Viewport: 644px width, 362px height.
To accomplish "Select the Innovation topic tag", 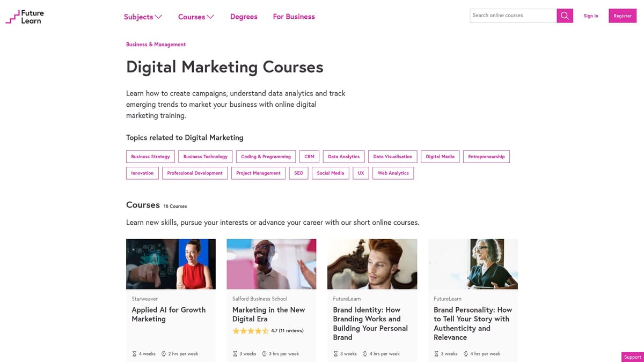I will tap(142, 173).
